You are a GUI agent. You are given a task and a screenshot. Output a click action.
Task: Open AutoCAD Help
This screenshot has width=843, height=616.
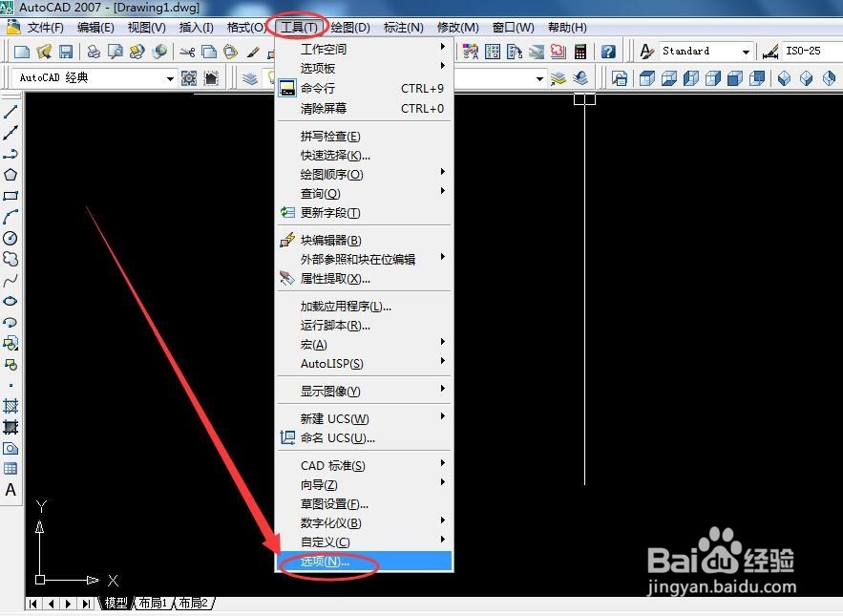608,50
